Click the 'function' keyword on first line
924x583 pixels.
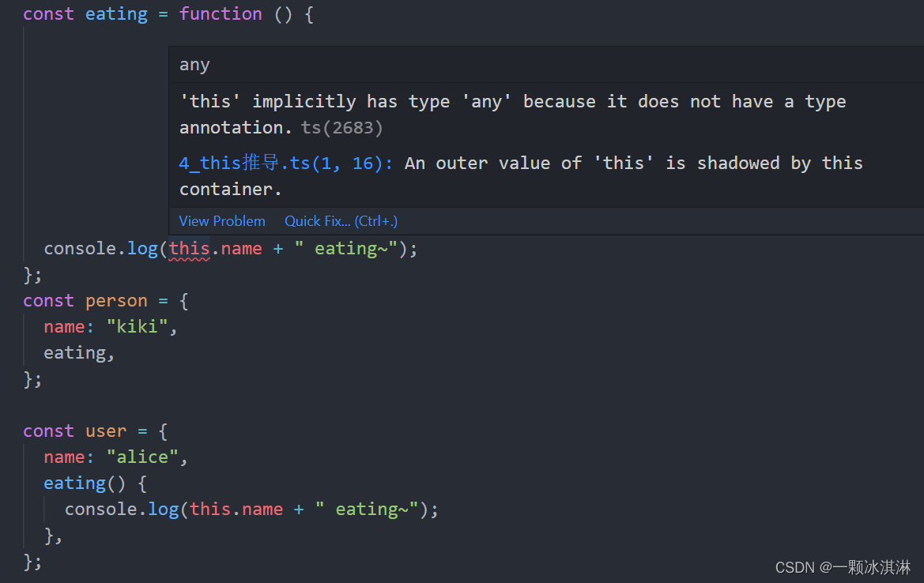point(221,14)
